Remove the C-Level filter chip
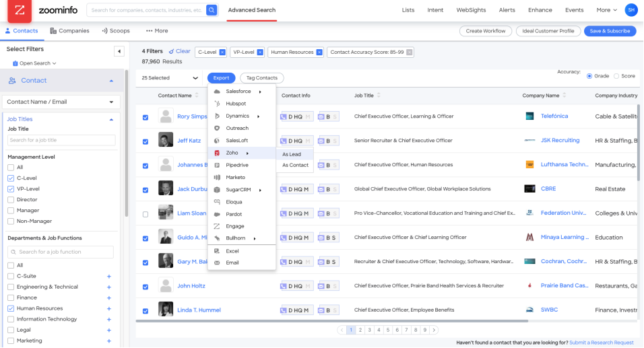Viewport: 644px width, 348px height. coord(222,52)
